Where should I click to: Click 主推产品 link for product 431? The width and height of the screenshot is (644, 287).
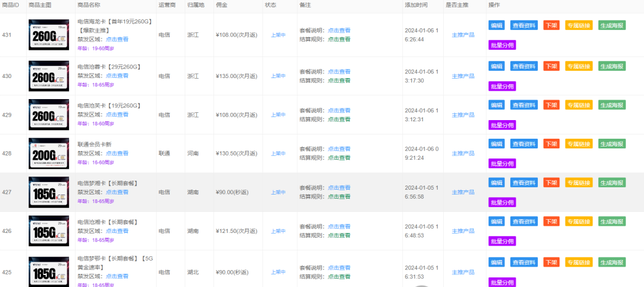pyautogui.click(x=463, y=35)
